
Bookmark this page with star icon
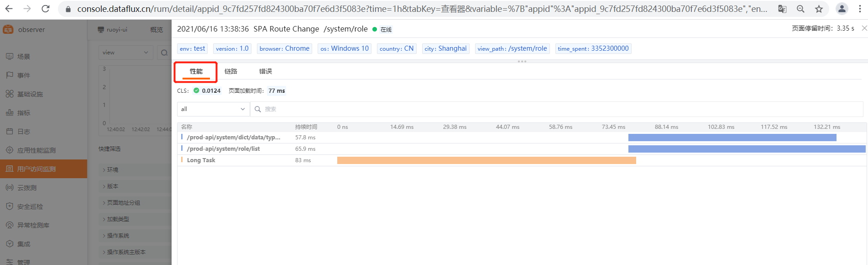pos(819,9)
